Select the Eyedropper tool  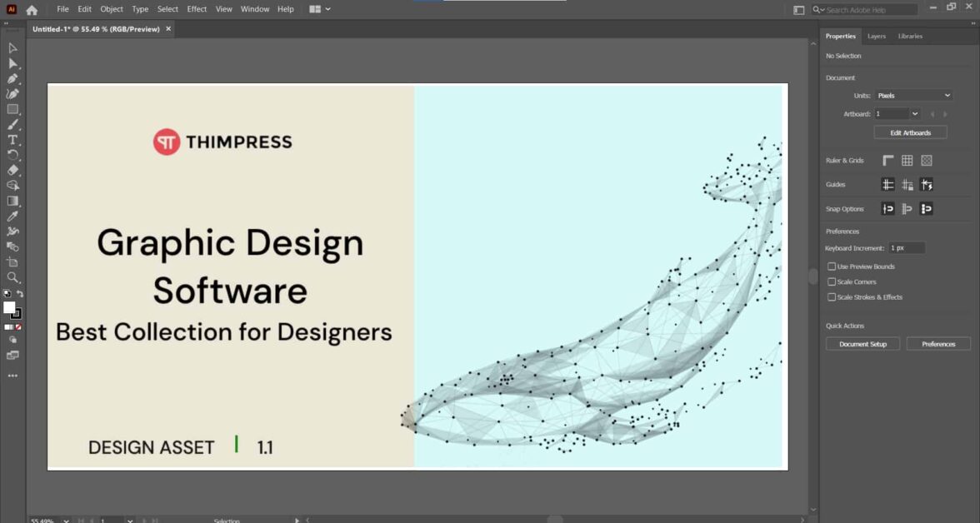pyautogui.click(x=12, y=216)
